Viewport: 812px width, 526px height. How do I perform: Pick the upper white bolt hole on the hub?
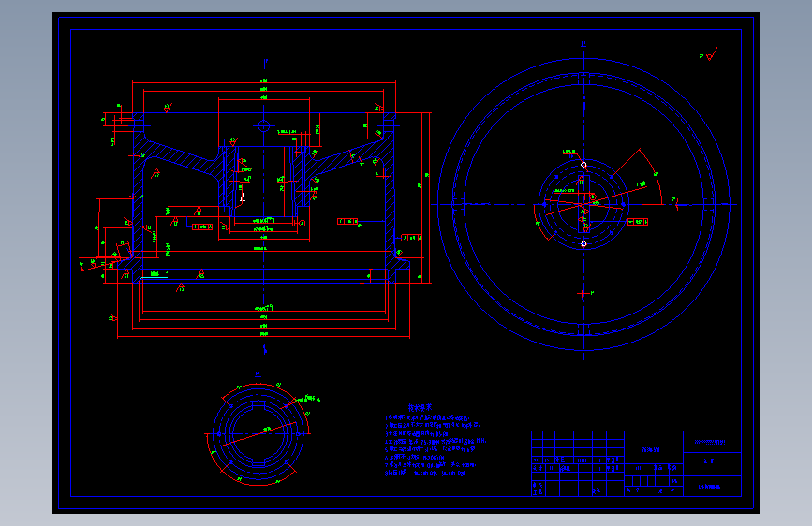583,165
